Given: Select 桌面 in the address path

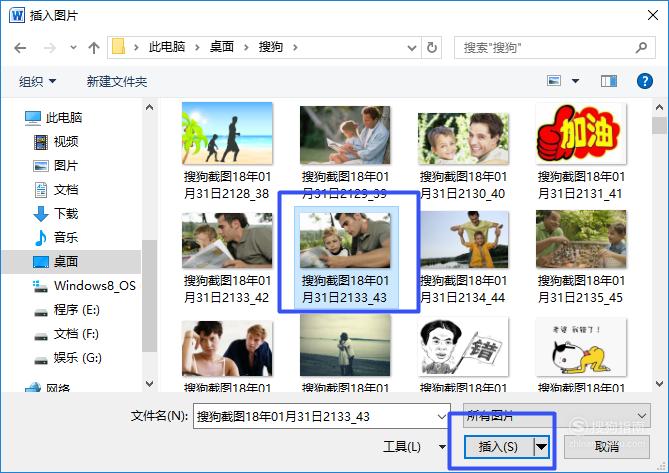Looking at the screenshot, I should point(222,46).
